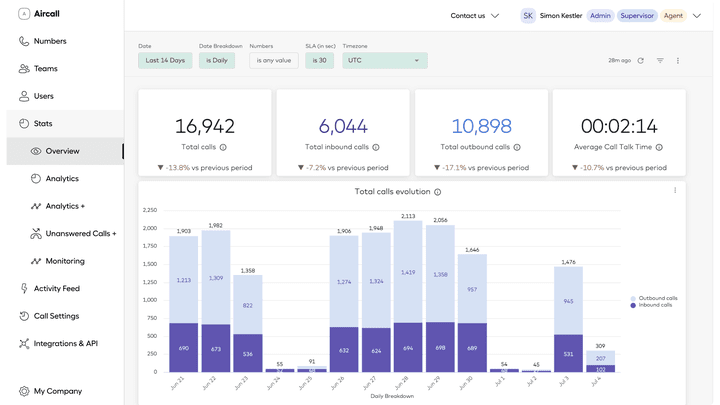
Task: Click info icon beside Average Call Talk Time
Action: (x=659, y=147)
